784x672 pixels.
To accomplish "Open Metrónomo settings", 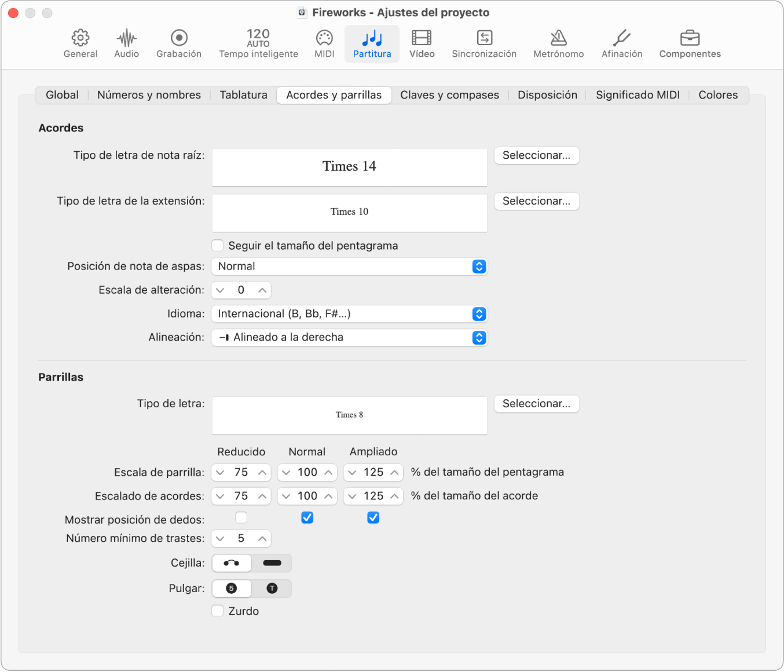I will [x=558, y=44].
